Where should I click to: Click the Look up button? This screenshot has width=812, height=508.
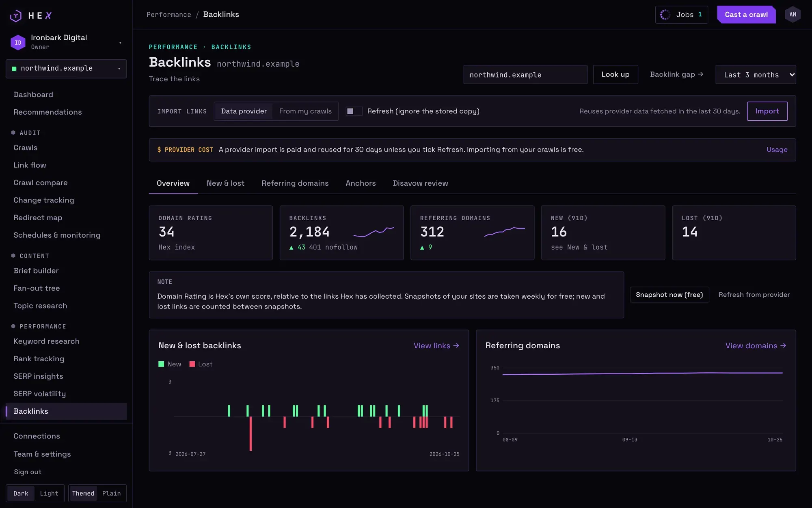pos(615,74)
